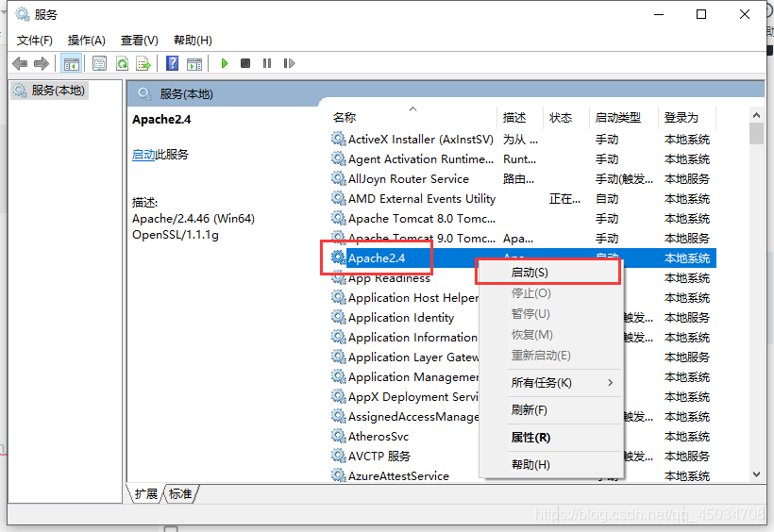
Task: Open the Help question mark icon
Action: pos(173,63)
